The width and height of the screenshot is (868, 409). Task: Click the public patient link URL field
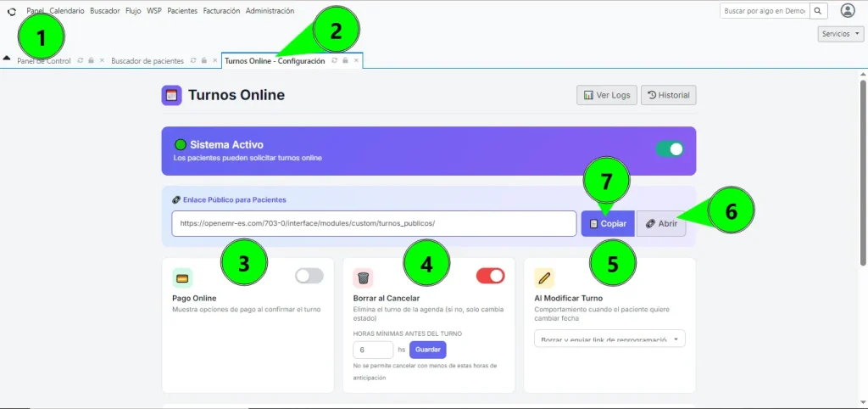coord(374,223)
